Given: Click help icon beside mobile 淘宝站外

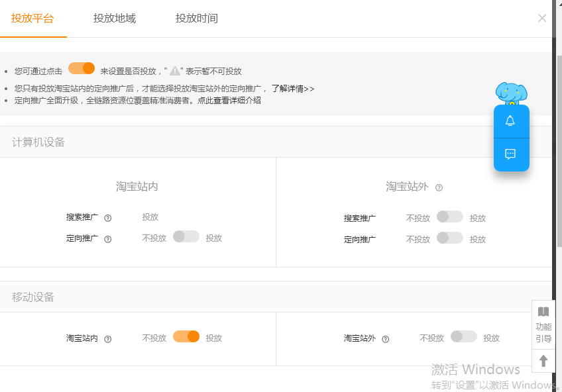Looking at the screenshot, I should [385, 339].
